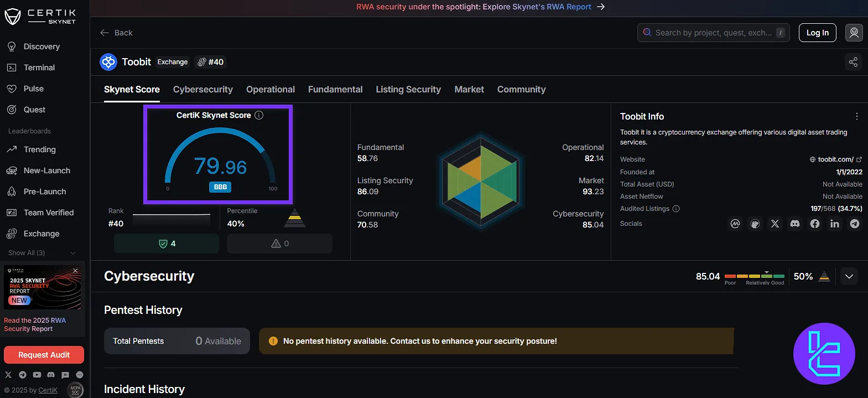Screen dimensions: 868x398
Task: Open Toobit's LinkedIn social link
Action: pyautogui.click(x=835, y=224)
